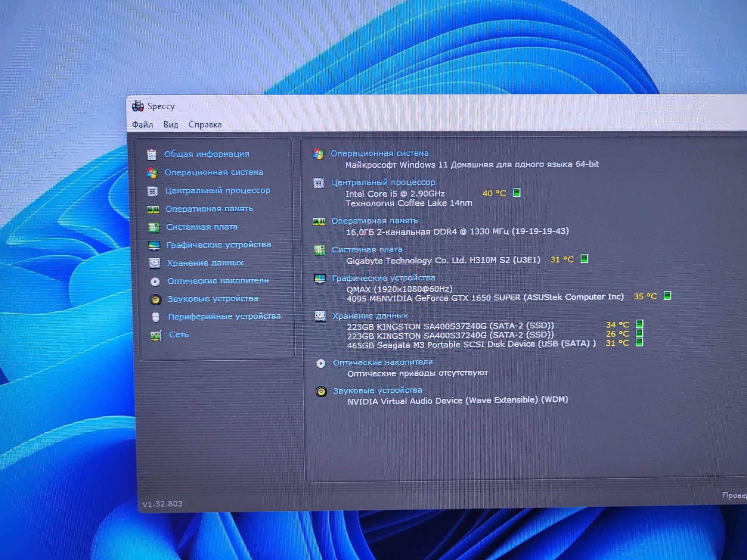Click hard drive icon in summary panel

click(320, 317)
